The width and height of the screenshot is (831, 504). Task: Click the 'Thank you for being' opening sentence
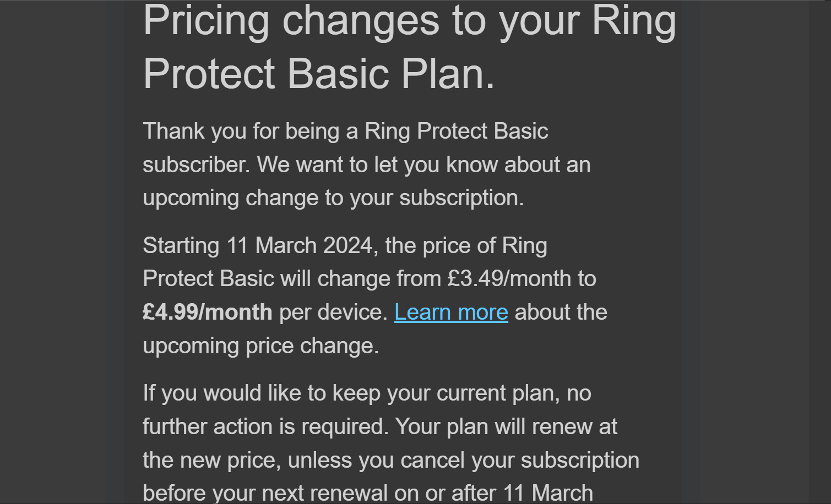[x=345, y=132]
